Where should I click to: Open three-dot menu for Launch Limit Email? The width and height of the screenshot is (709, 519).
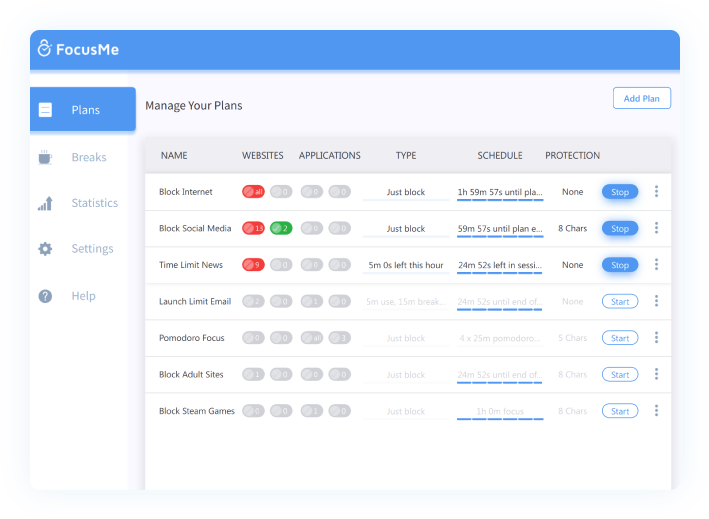click(656, 301)
